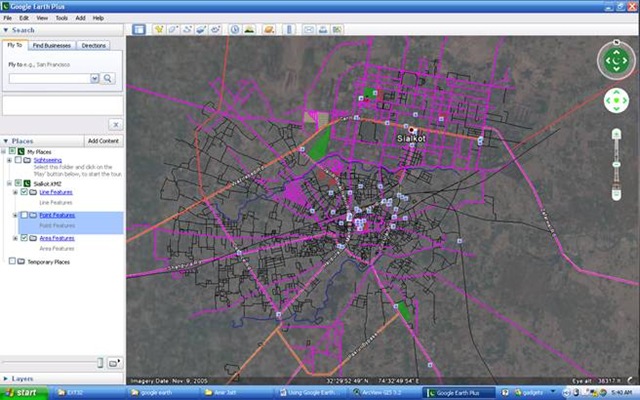Click the Places opacity slider handle
The height and width of the screenshot is (400, 640).
pyautogui.click(x=100, y=362)
